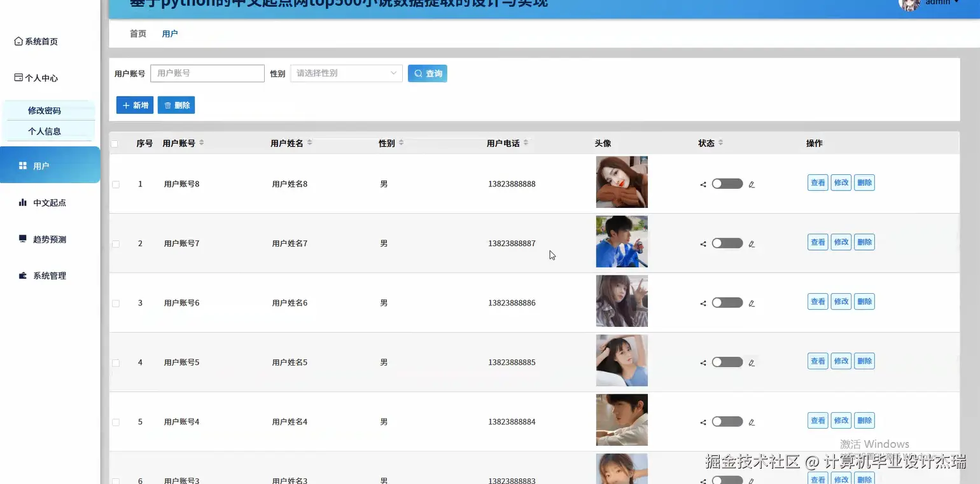Click the edit pencil icon in 用户账号5 row
Image resolution: width=980 pixels, height=484 pixels.
pos(752,363)
